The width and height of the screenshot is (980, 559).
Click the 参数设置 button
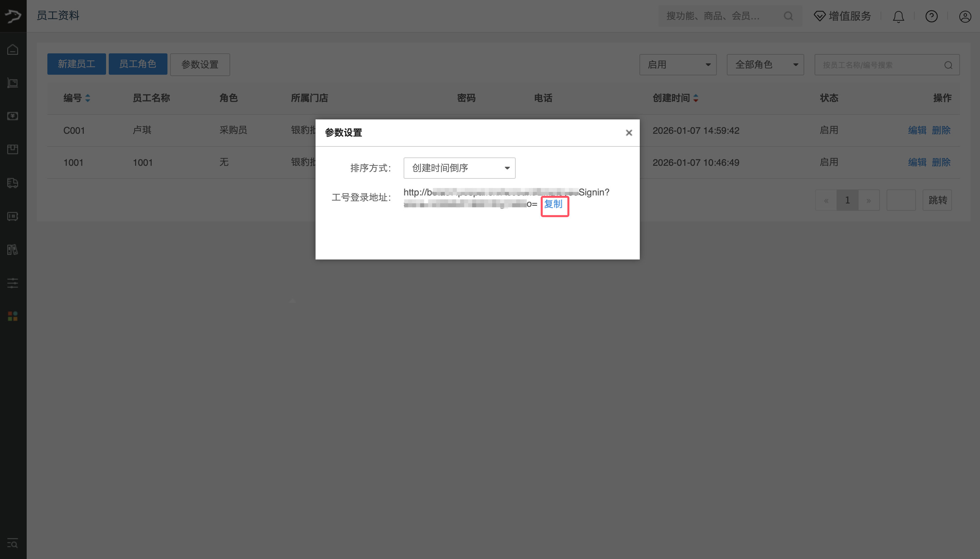(199, 64)
